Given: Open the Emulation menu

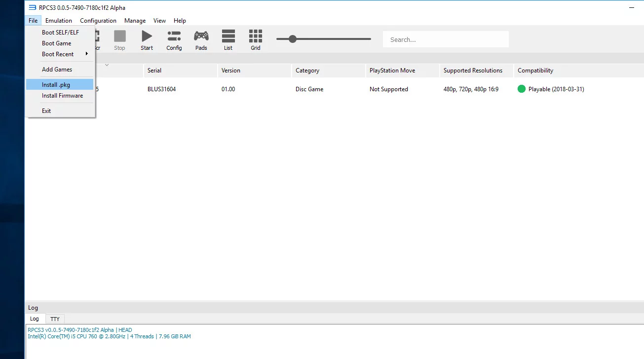Looking at the screenshot, I should click(59, 21).
